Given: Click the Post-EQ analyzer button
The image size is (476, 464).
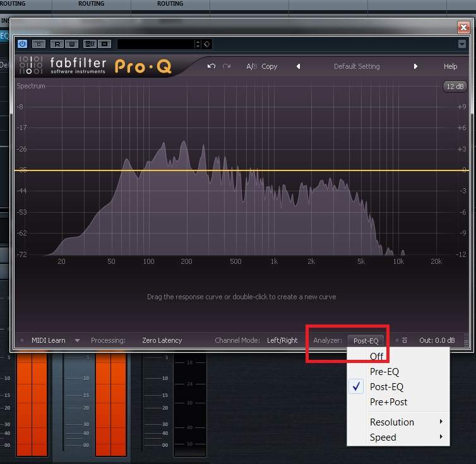Looking at the screenshot, I should (x=366, y=341).
